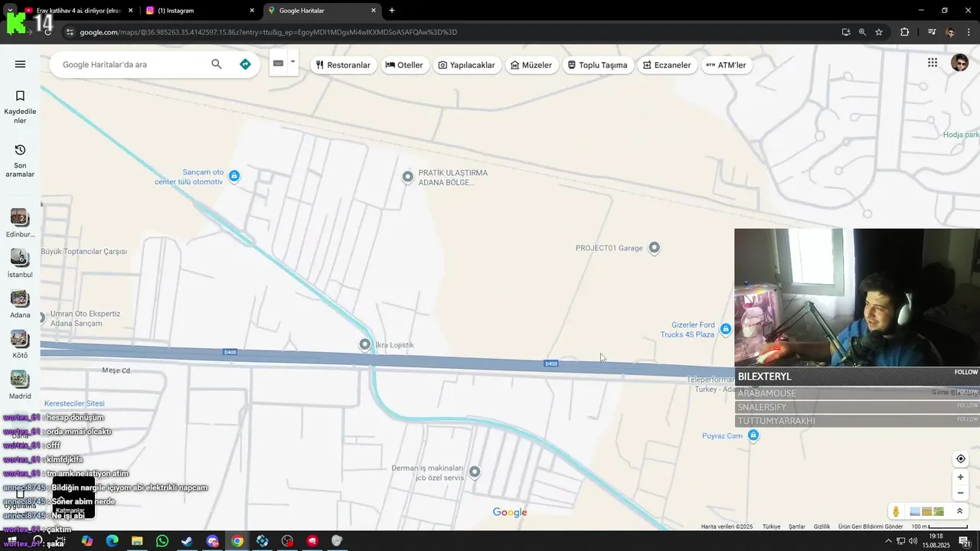Open site information icon in address bar
980x551 pixels.
(70, 32)
